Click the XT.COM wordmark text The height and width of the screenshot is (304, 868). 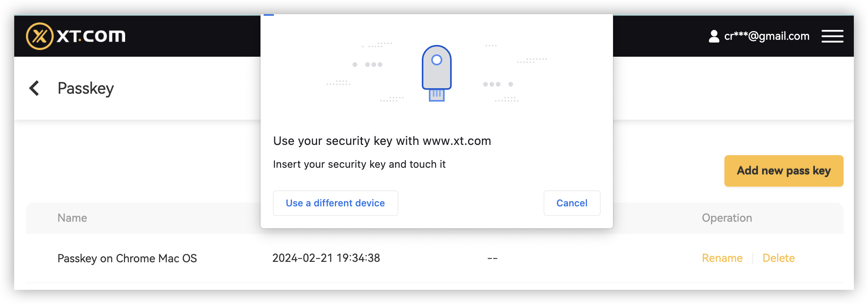pos(91,36)
